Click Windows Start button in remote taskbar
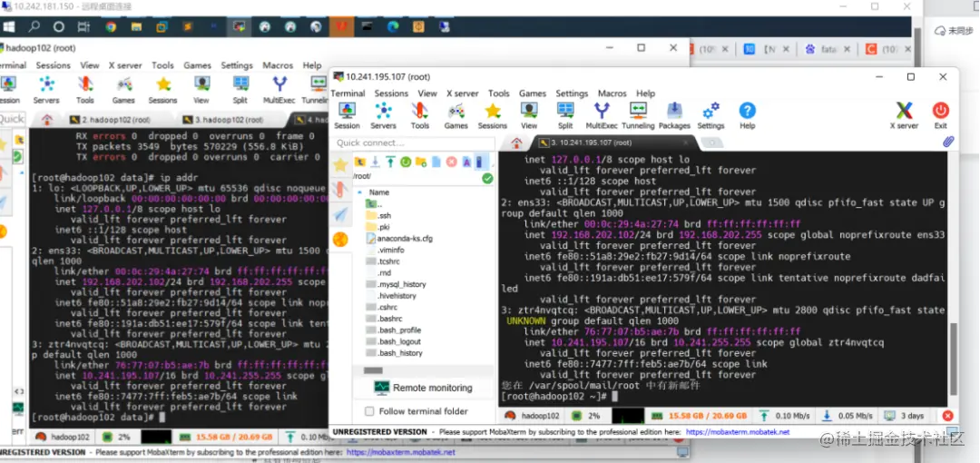 point(8,27)
